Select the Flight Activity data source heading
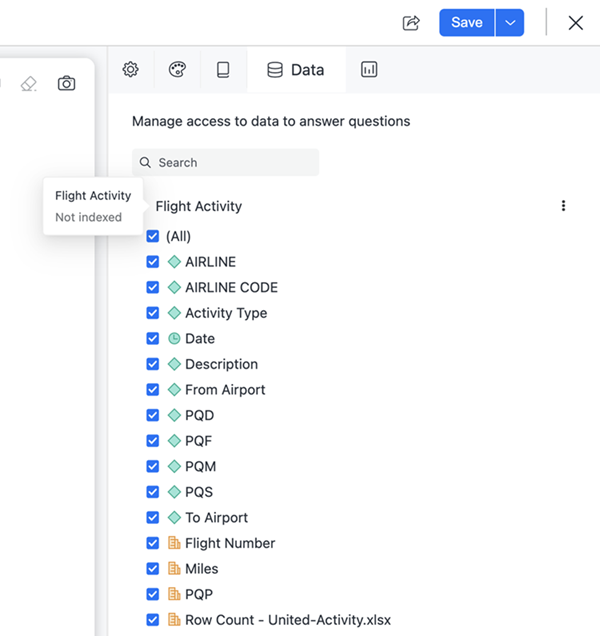The width and height of the screenshot is (600, 636). (x=198, y=206)
